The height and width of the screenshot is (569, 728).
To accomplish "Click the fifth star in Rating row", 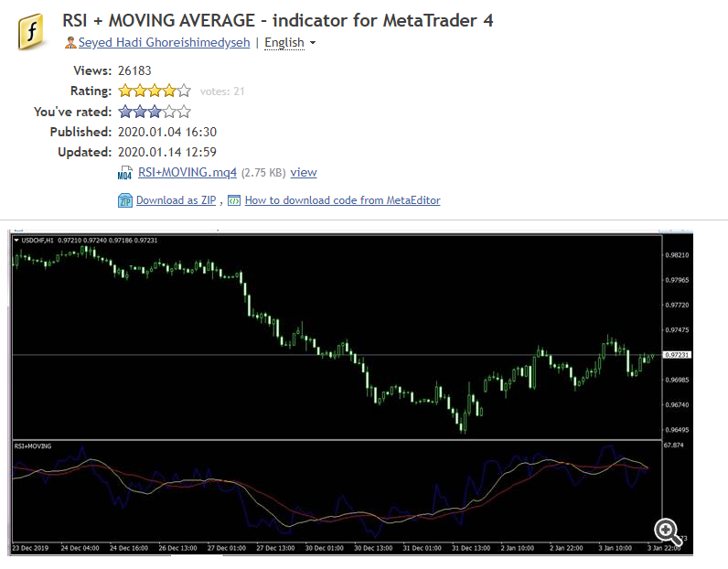I will click(x=184, y=91).
